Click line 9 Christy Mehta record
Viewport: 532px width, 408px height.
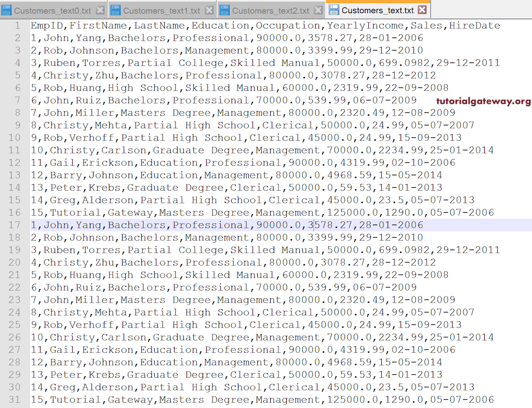pos(252,125)
